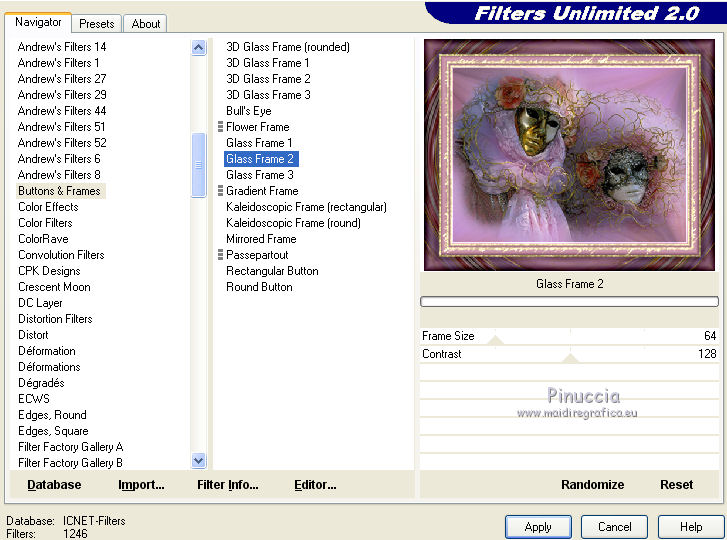Choose Glass Frame 3 filter
This screenshot has width=727, height=540.
point(260,175)
